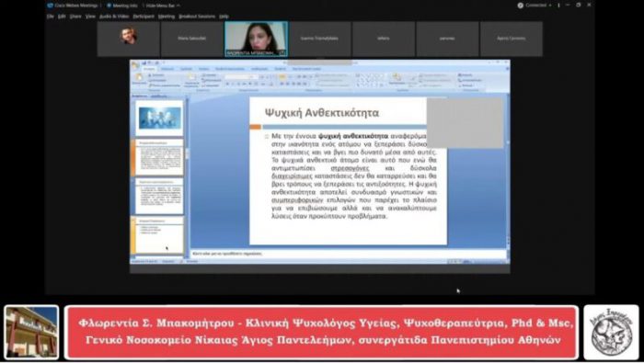Click the Connected status indicator
Viewport: 644px width, 363px height.
point(534,6)
